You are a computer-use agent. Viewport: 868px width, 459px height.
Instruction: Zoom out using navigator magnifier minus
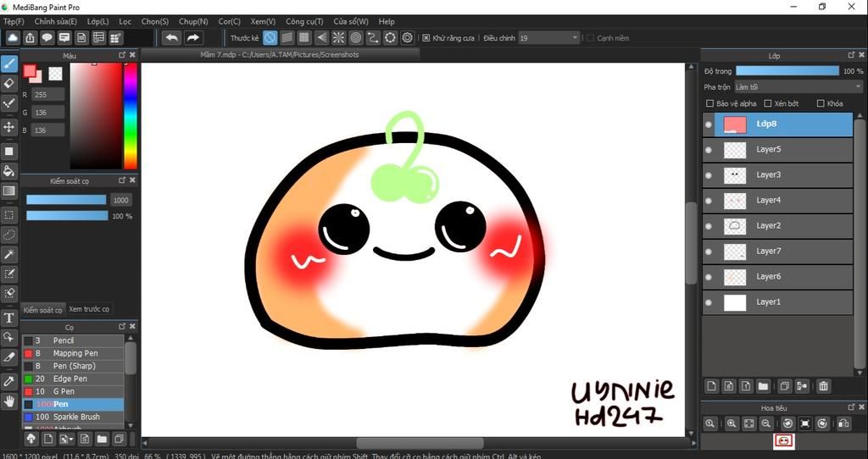[766, 423]
